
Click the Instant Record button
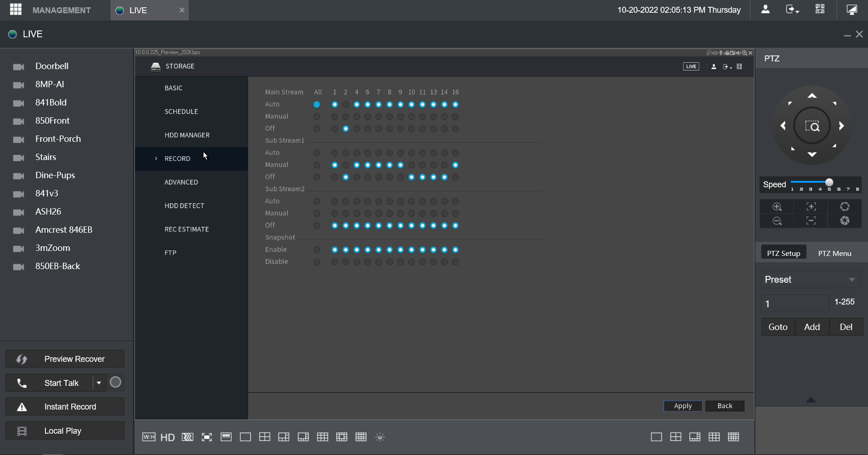pos(65,406)
